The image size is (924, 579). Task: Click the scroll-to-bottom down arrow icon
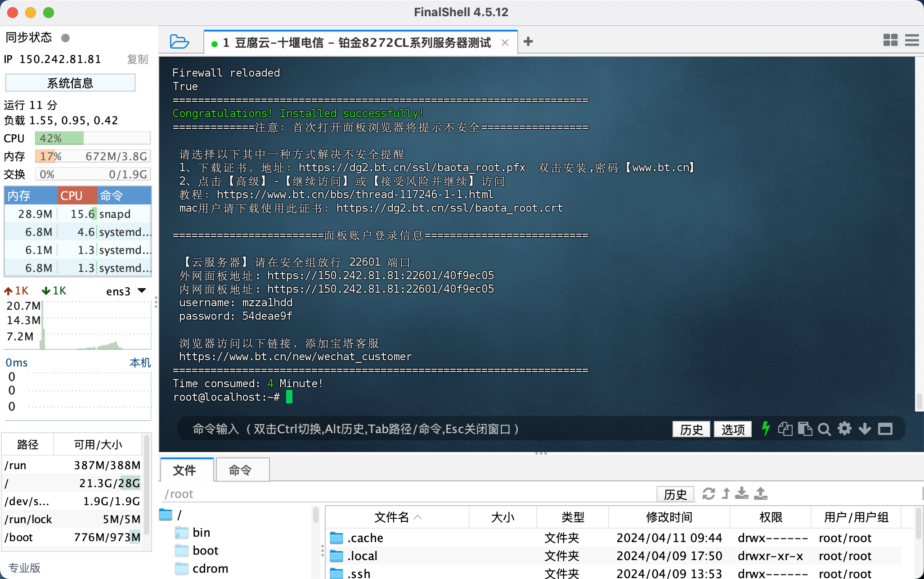tap(865, 429)
